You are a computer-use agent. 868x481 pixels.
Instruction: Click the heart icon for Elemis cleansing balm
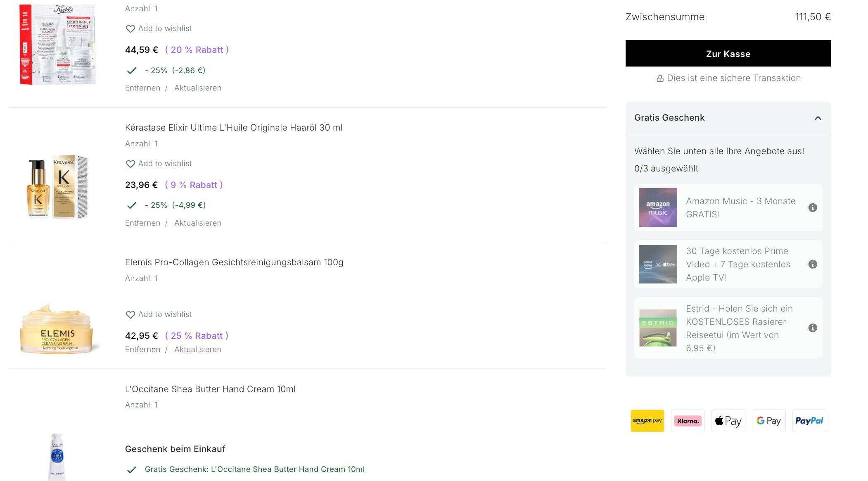pyautogui.click(x=130, y=315)
